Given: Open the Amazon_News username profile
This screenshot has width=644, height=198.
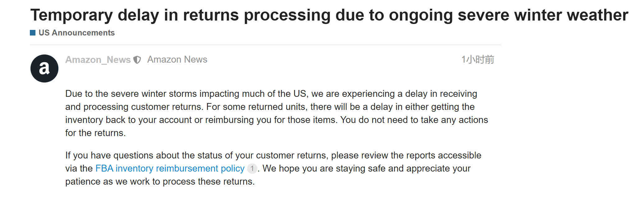Looking at the screenshot, I should (98, 59).
